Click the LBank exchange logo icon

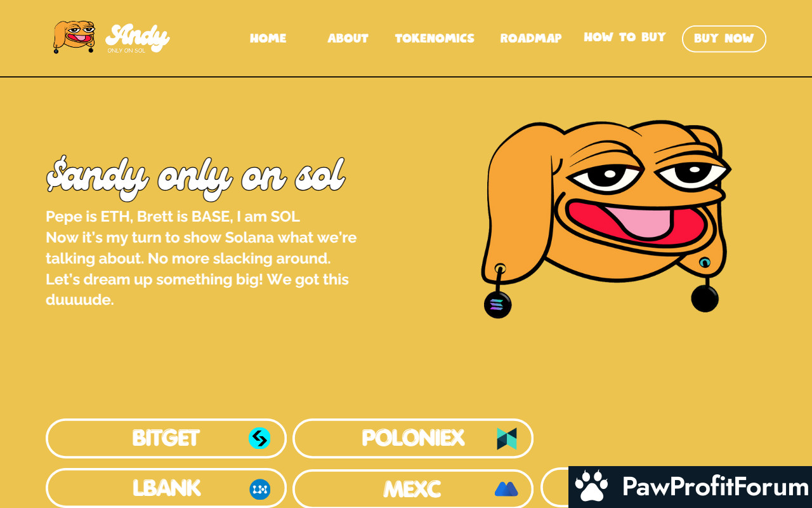click(x=259, y=489)
